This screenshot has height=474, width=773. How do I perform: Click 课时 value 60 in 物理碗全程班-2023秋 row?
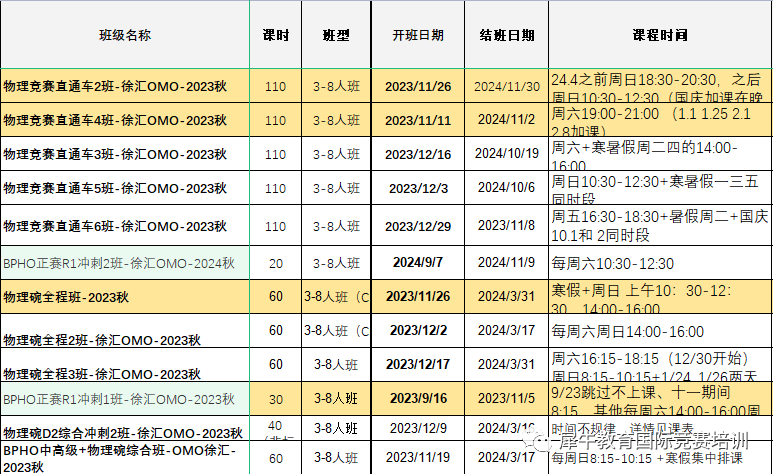[276, 297]
